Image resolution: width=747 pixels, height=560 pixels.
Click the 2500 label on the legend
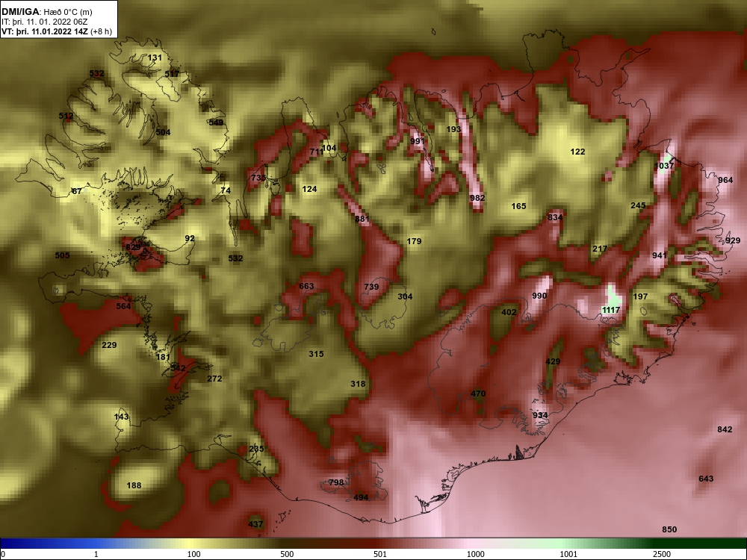[661, 554]
